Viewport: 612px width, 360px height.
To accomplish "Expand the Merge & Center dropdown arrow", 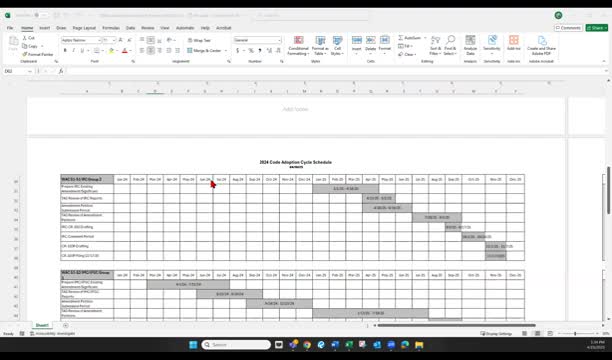I will (226, 51).
